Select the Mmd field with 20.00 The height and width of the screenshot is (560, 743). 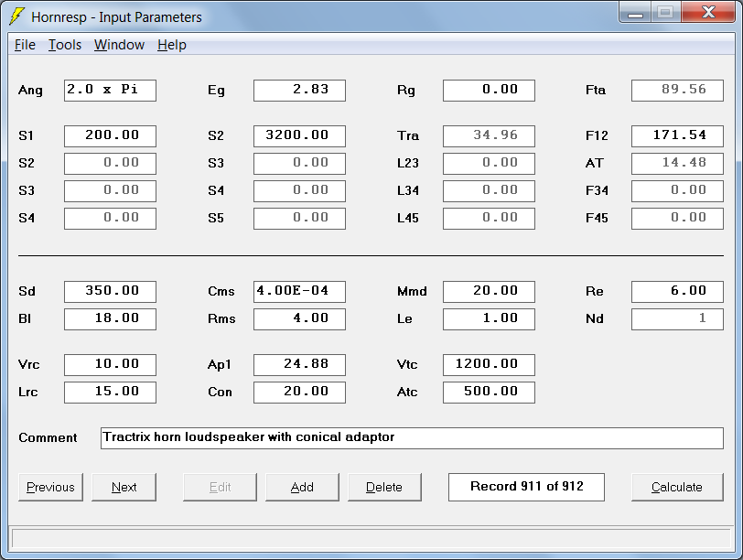tap(489, 292)
